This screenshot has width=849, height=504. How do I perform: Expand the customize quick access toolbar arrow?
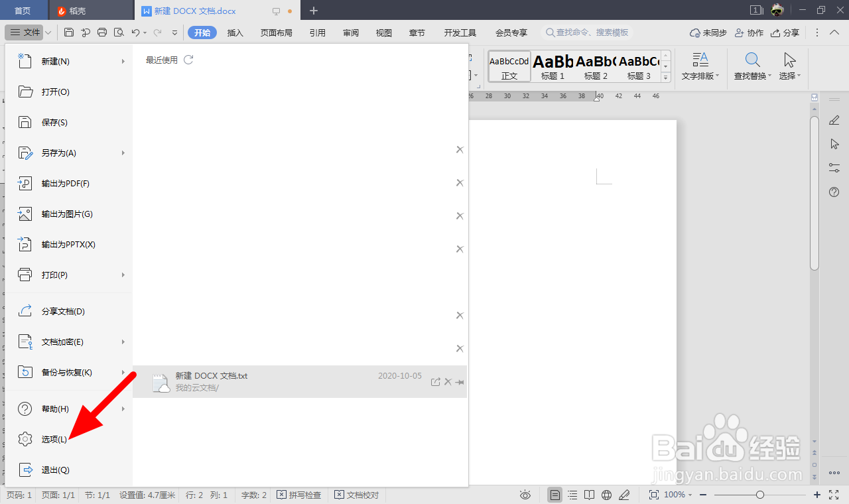click(175, 32)
